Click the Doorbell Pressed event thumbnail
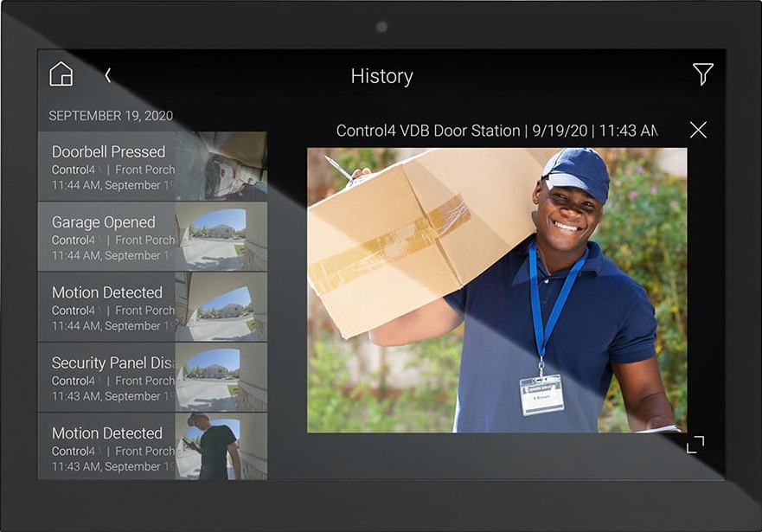The image size is (762, 532). coord(222,166)
